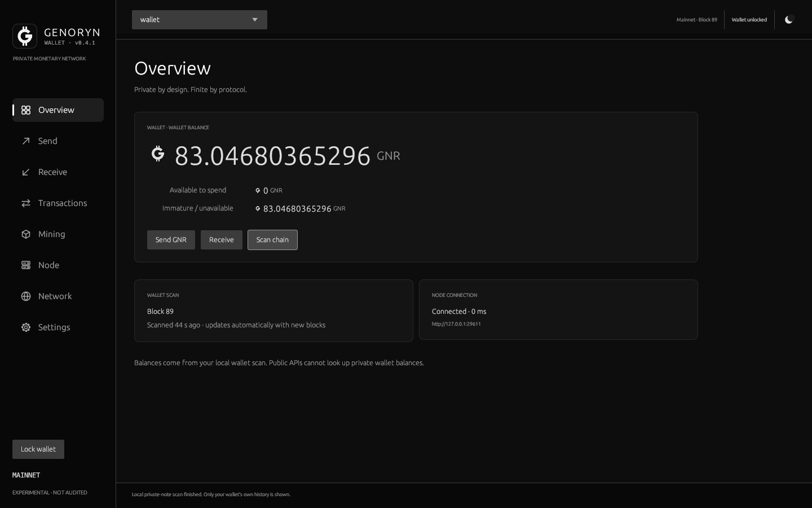Click the Settings gear icon

click(x=26, y=327)
